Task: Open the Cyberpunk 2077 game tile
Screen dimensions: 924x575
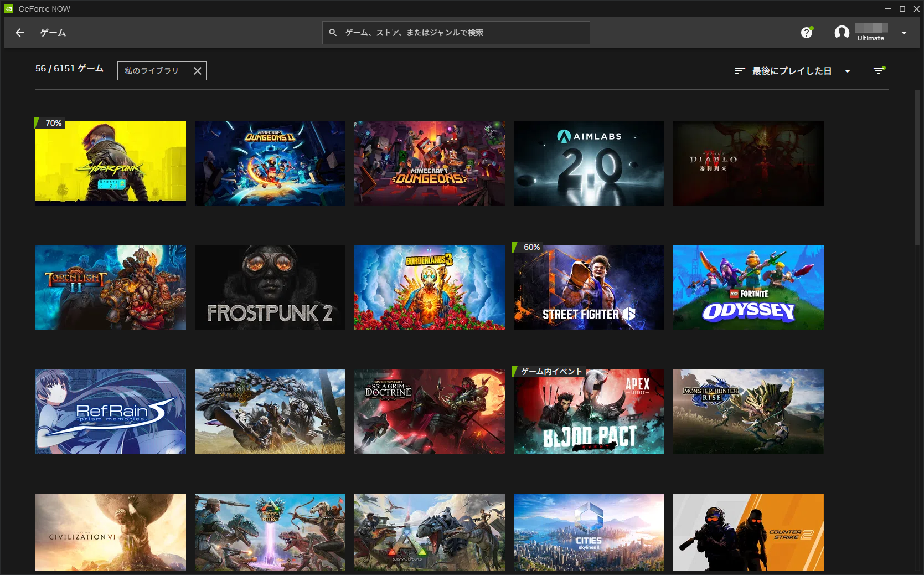Action: (111, 163)
